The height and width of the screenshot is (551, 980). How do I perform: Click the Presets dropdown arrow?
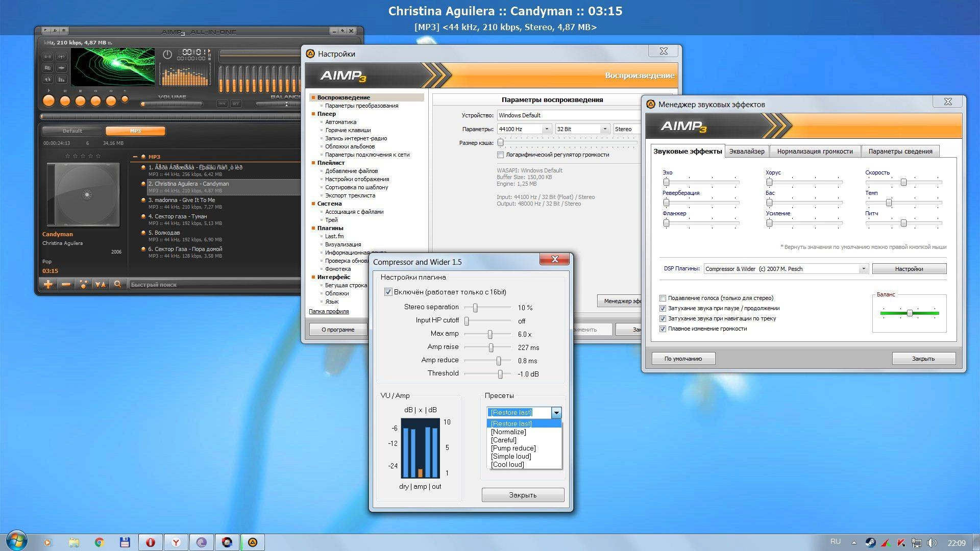[556, 412]
